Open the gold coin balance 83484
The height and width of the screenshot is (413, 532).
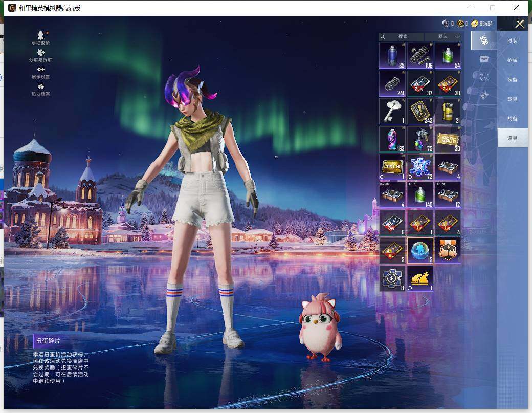[482, 24]
